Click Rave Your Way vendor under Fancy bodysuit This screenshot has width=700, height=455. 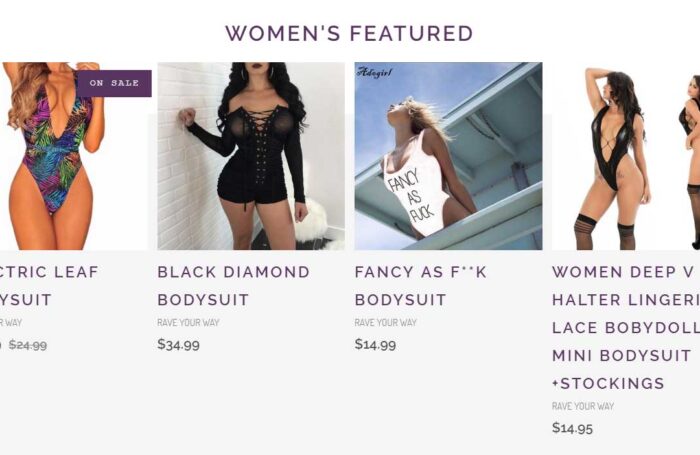[386, 322]
